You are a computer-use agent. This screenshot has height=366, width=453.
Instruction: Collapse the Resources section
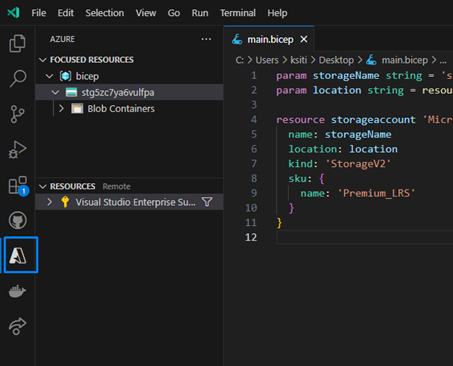pyautogui.click(x=43, y=186)
